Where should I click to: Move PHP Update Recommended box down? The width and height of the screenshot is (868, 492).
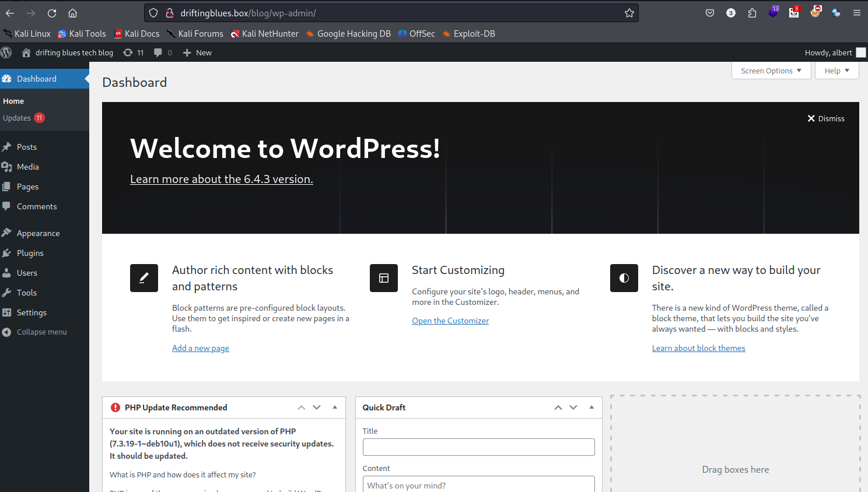click(x=317, y=407)
